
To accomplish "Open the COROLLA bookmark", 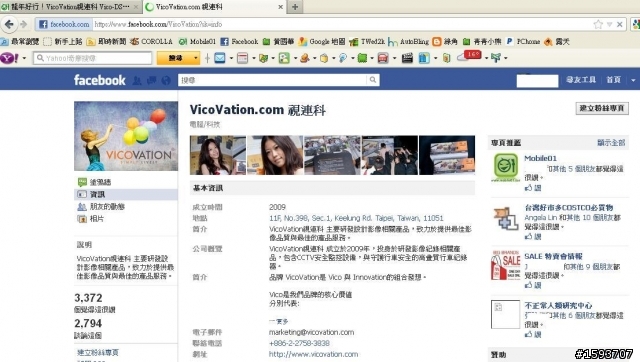I will tap(151, 41).
